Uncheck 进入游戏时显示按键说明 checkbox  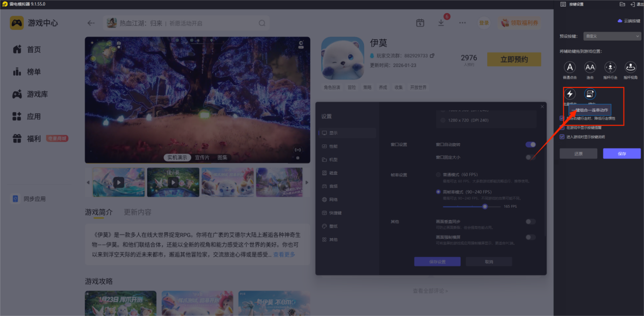[x=562, y=137]
